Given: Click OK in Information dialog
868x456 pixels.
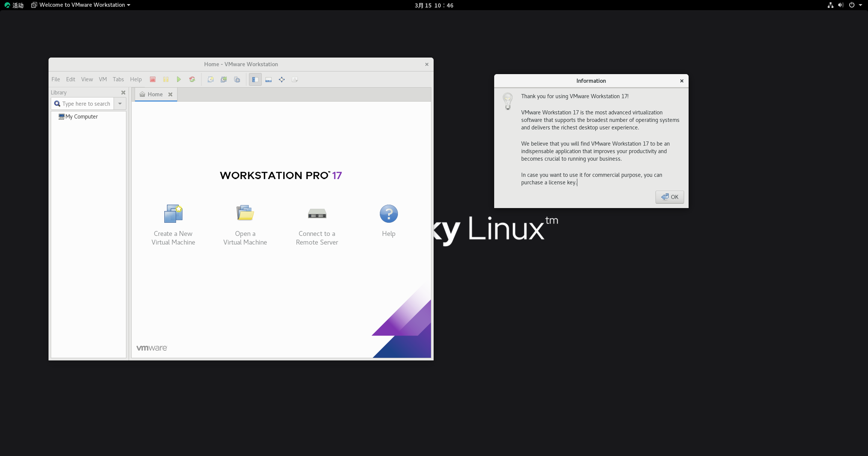Looking at the screenshot, I should tap(669, 197).
